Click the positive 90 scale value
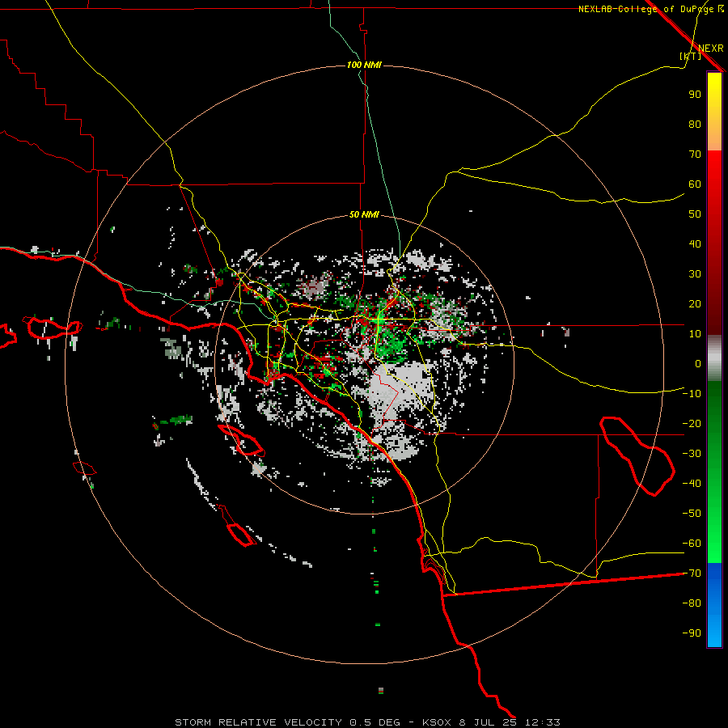 [x=695, y=95]
